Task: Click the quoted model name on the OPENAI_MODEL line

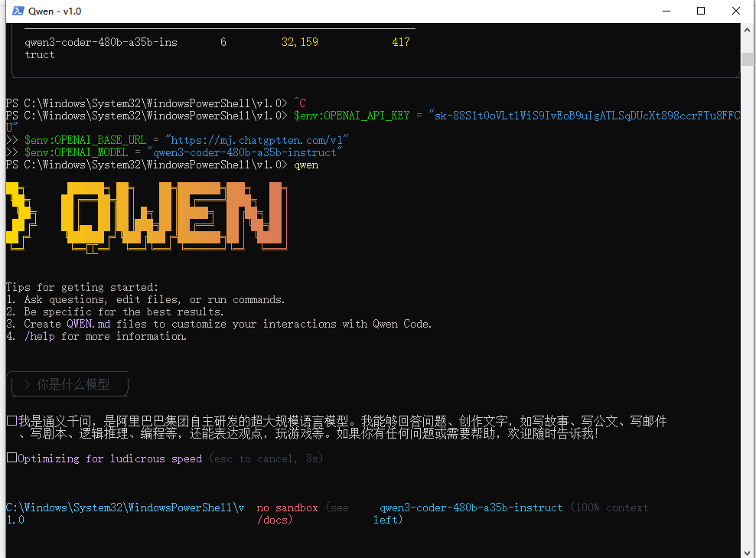Action: click(244, 152)
